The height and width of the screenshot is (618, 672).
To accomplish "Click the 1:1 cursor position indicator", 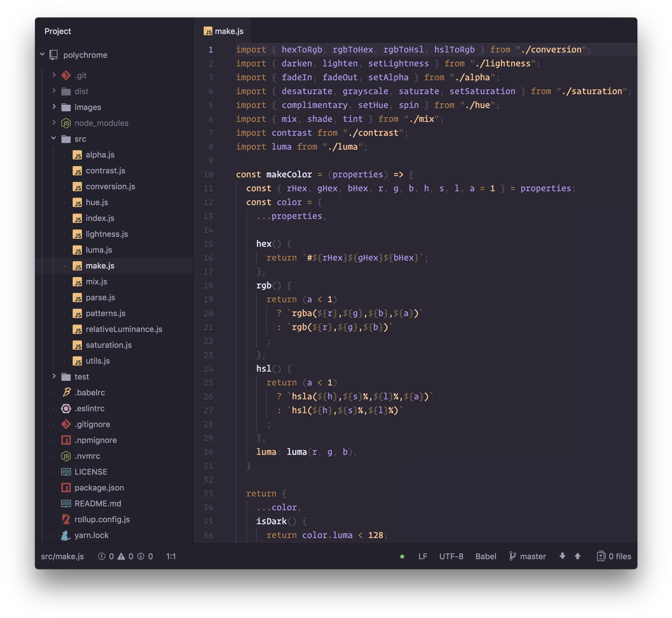I will [171, 556].
